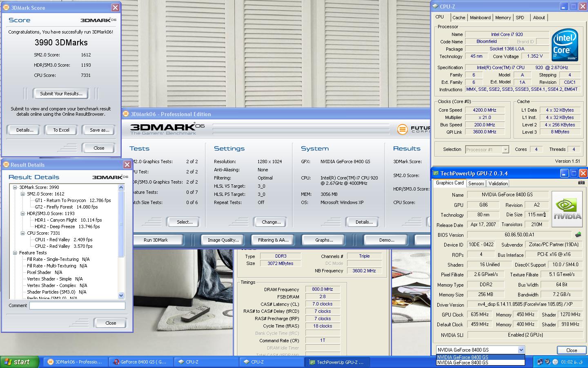Collapse the SM2.0 Score: 1612 tree node
The width and height of the screenshot is (588, 368).
click(23, 194)
